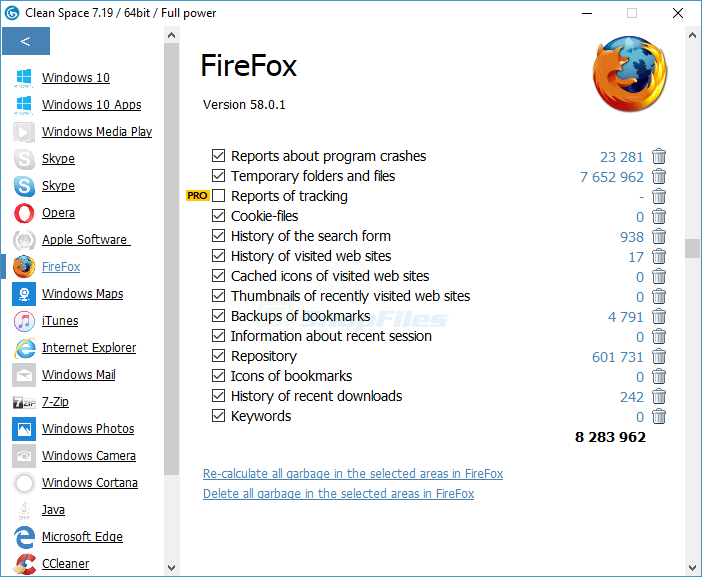Click trash icon for History of the search form
Image resolution: width=702 pixels, height=577 pixels.
coord(659,236)
